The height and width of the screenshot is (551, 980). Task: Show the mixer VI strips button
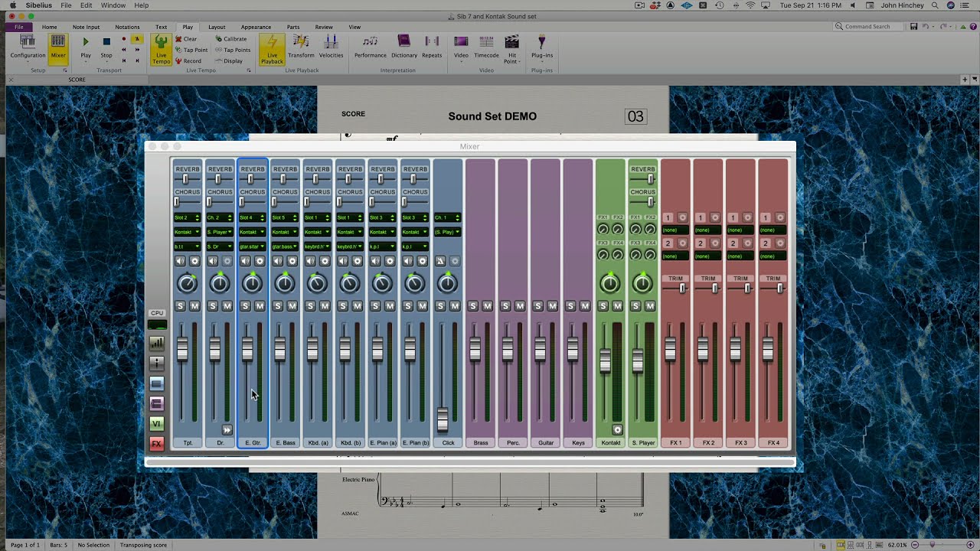[157, 424]
